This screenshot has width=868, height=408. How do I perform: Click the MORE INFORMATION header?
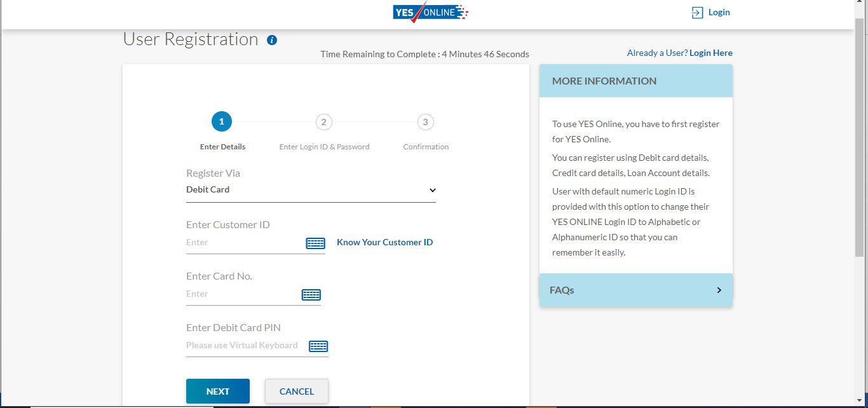tap(636, 81)
